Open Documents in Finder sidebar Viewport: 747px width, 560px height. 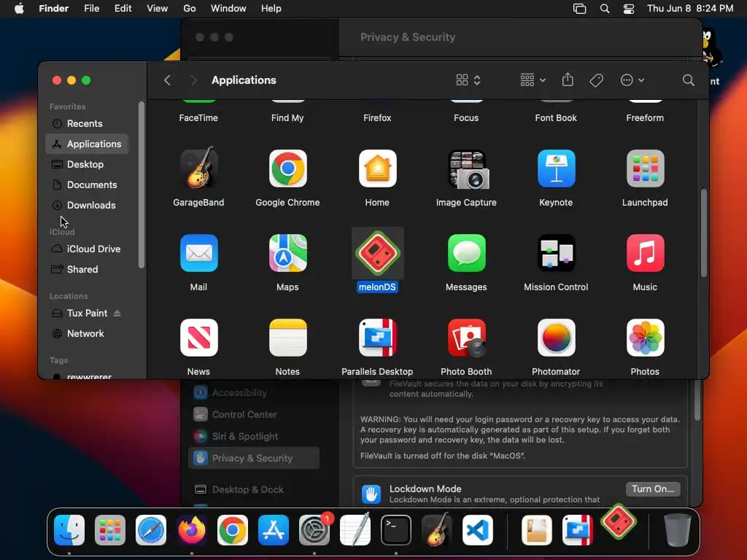tap(87, 184)
